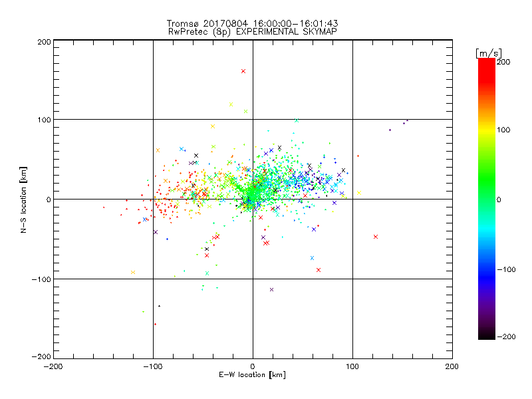Click the [m/s] unit label above the colorbar

[x=487, y=53]
